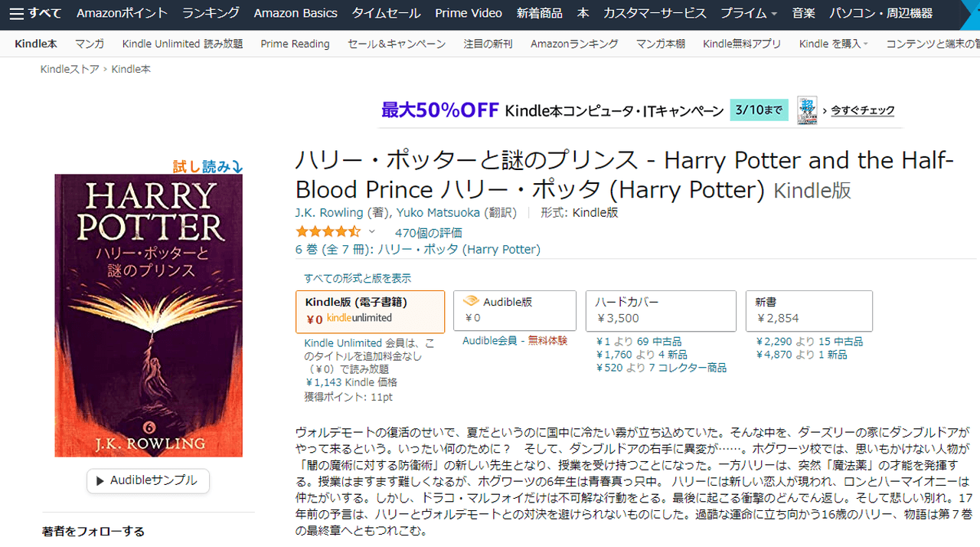
Task: View the 470個の評価 reviews link
Action: (428, 233)
